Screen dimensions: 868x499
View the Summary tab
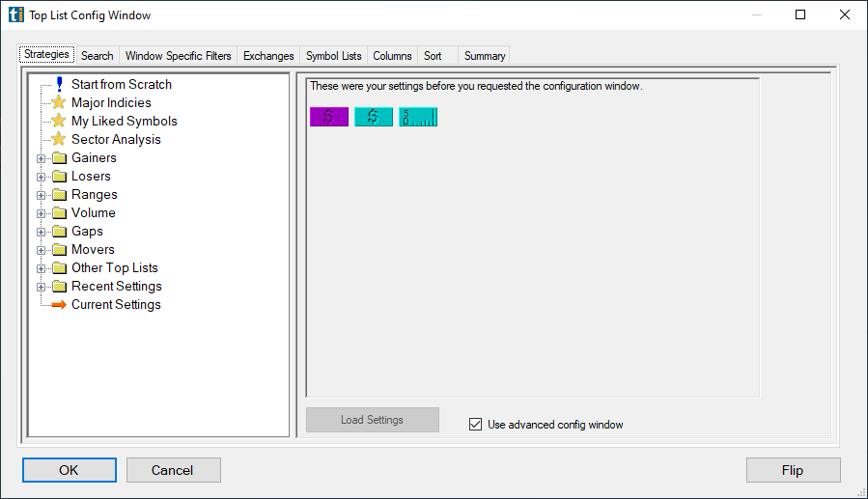(x=485, y=56)
